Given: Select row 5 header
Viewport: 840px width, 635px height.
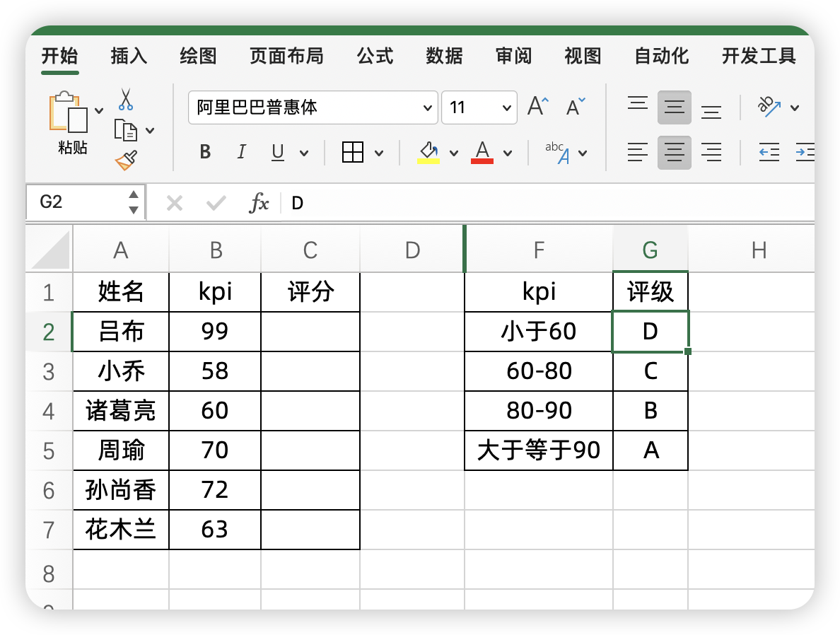Looking at the screenshot, I should 49,450.
